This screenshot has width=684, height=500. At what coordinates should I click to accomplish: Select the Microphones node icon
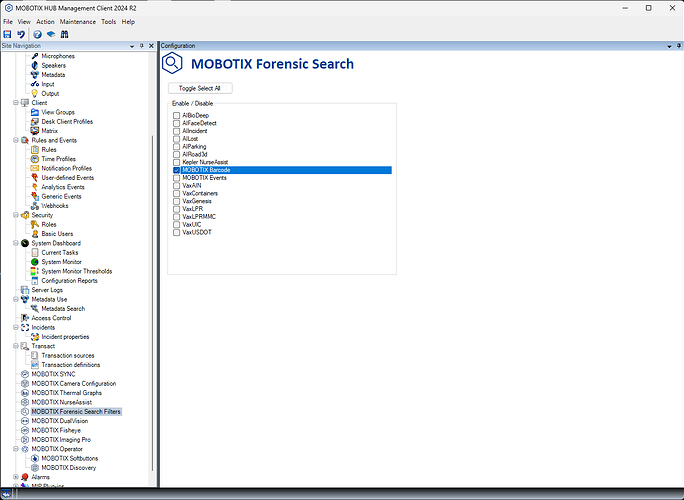[x=35, y=56]
